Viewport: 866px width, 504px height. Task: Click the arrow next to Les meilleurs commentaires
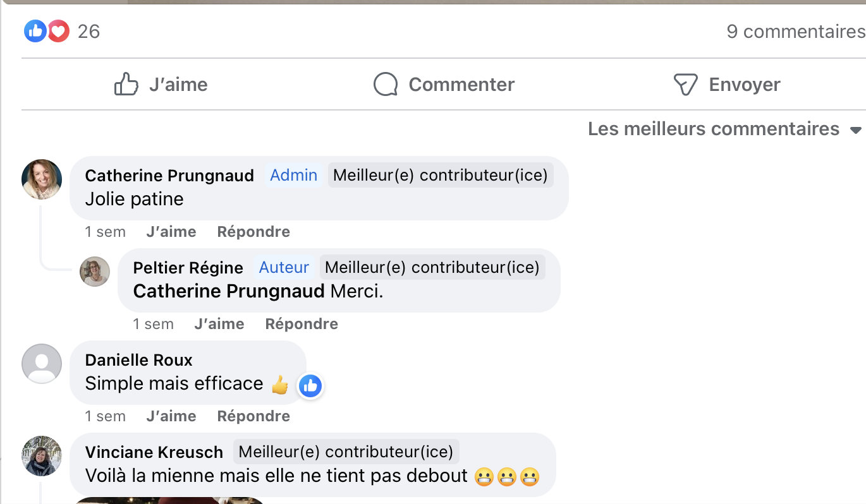click(x=855, y=130)
